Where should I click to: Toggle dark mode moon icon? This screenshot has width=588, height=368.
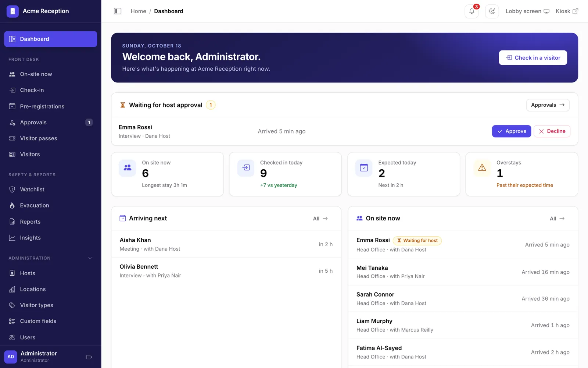[492, 11]
